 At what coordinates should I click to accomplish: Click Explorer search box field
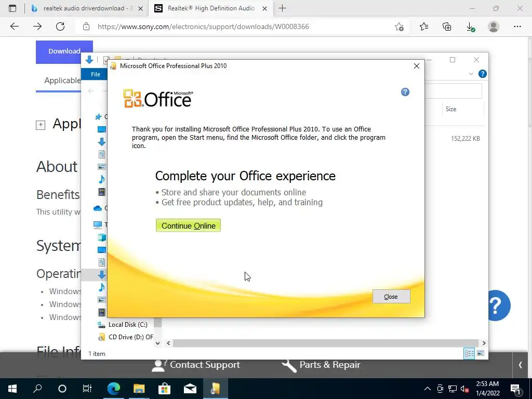coord(453,90)
